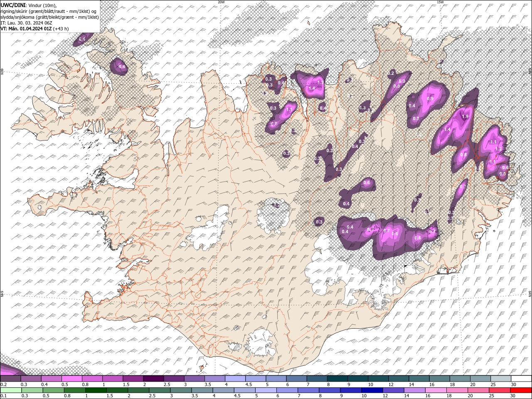Click the 'rigning/skúrir' legend description line

coord(48,11)
